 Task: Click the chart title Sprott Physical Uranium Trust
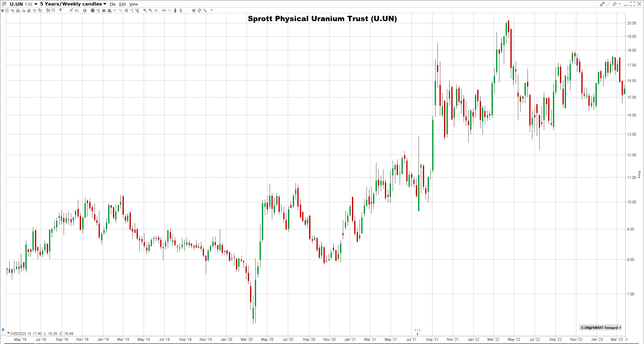pos(322,19)
